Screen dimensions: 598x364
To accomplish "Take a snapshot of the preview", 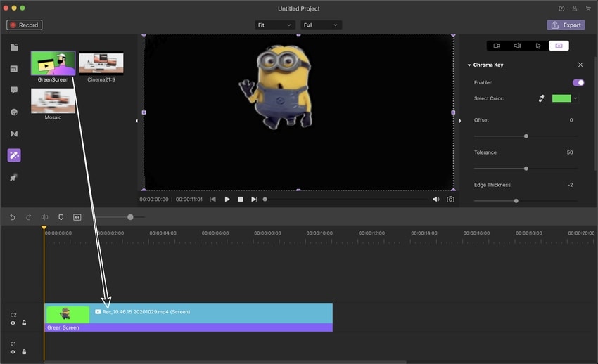I will pos(450,199).
